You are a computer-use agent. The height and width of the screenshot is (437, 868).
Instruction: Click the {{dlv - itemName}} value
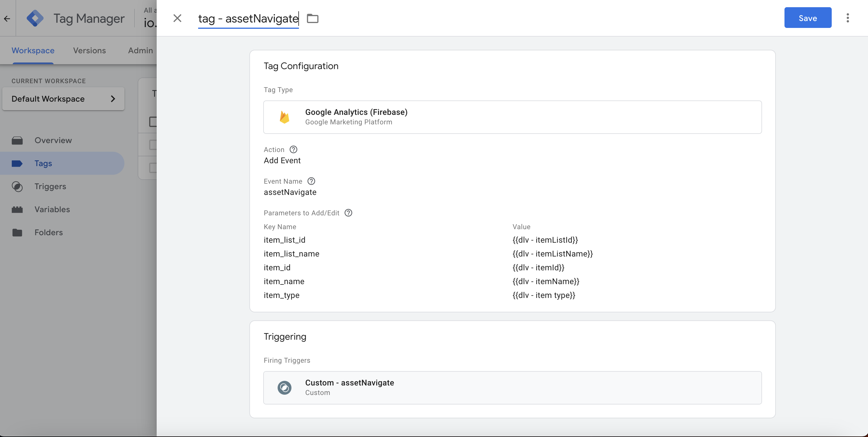pyautogui.click(x=546, y=281)
